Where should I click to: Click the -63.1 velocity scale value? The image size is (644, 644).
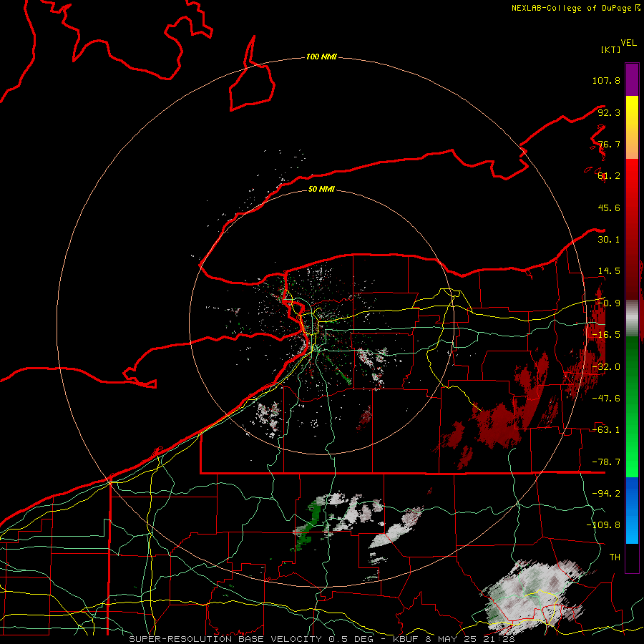606,430
